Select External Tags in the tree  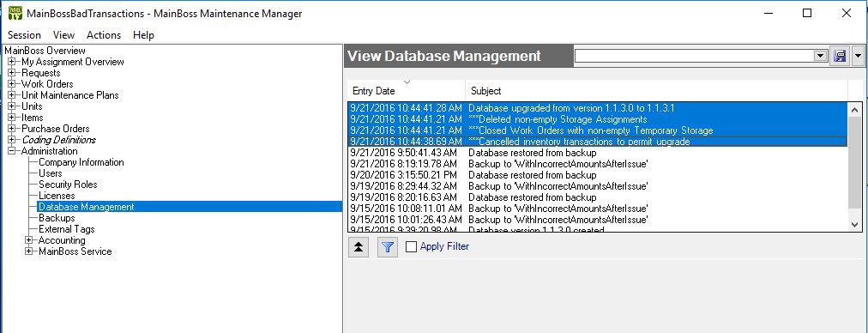tap(66, 229)
